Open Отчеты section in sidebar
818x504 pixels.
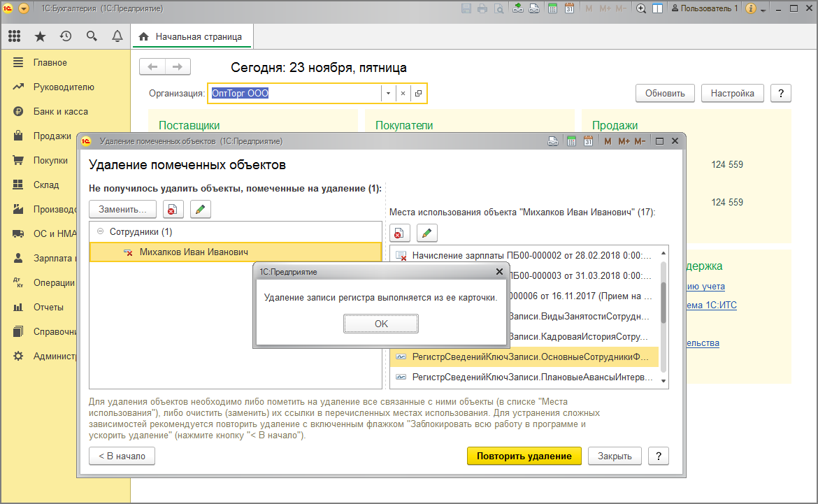(x=48, y=308)
